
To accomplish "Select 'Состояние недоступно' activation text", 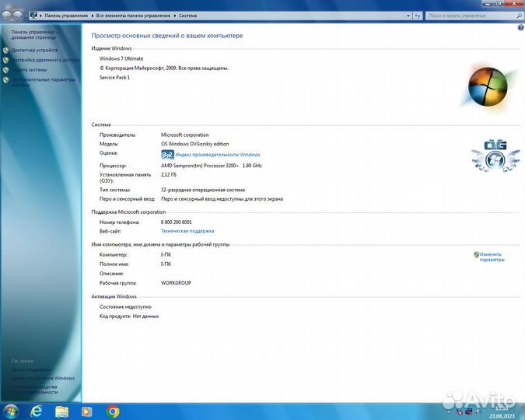I will (125, 306).
